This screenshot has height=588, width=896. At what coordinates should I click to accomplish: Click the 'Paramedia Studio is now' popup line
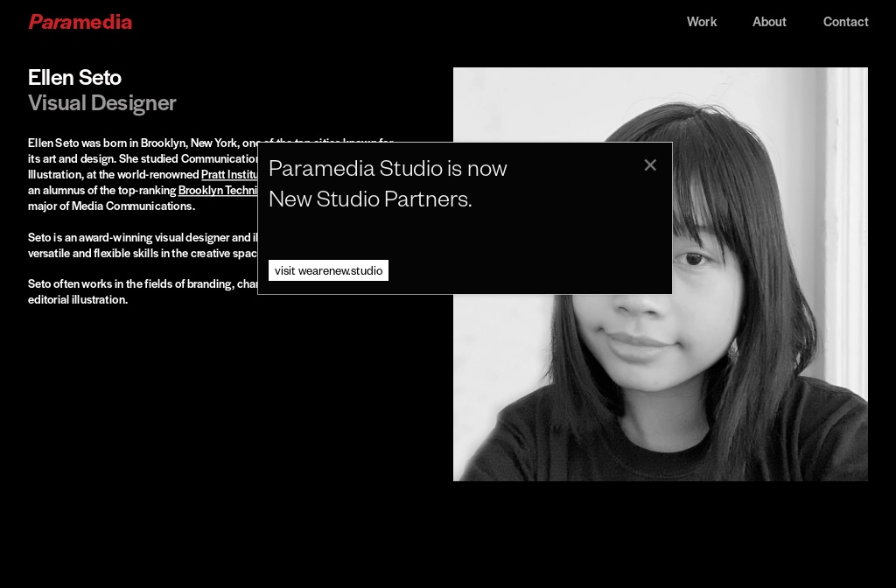388,168
